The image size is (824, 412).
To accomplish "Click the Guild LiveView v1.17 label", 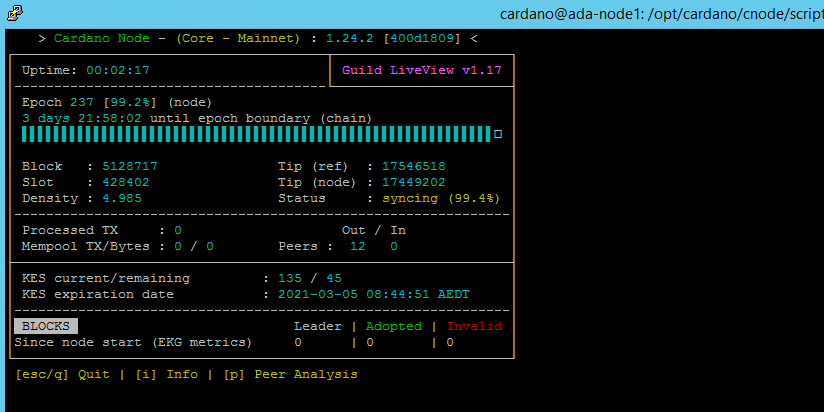I will (x=421, y=70).
